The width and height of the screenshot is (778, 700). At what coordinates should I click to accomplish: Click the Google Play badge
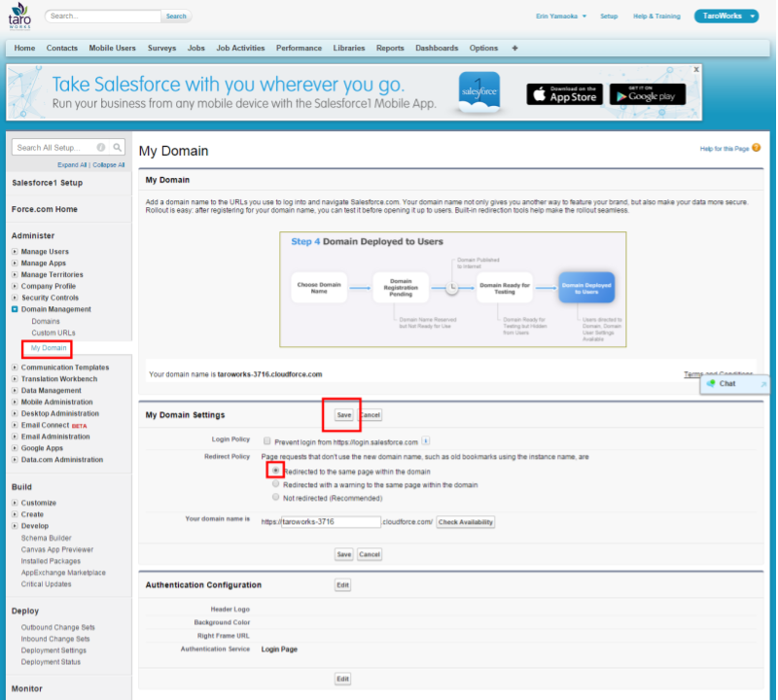[648, 94]
